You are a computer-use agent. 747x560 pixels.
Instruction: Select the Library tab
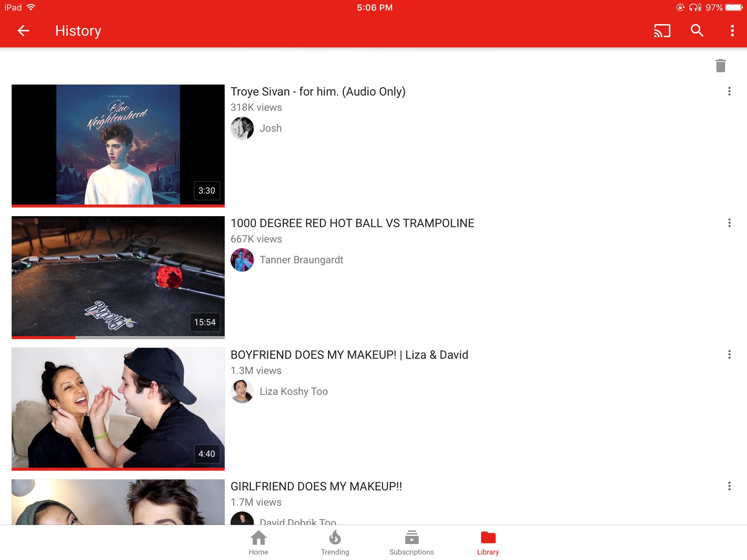point(488,543)
